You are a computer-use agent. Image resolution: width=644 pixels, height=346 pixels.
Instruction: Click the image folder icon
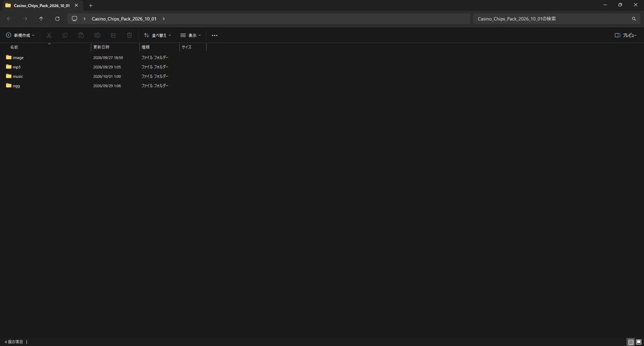pos(9,57)
